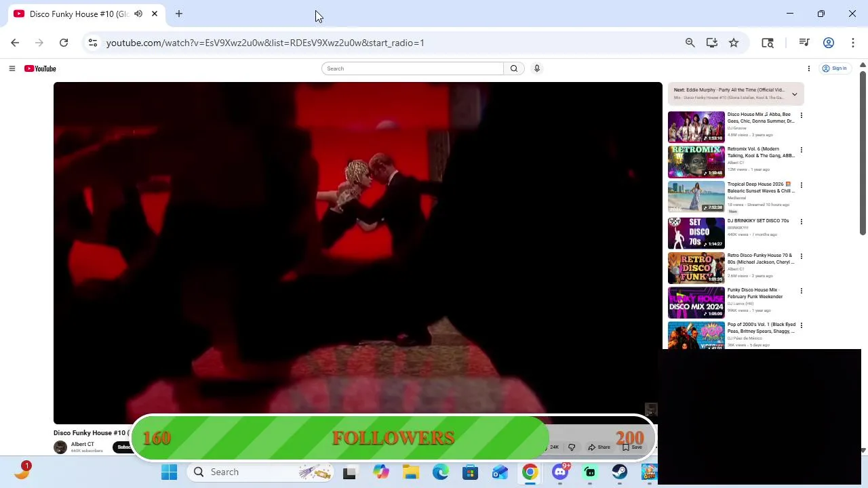Open options for Pop of 2000's Vol. 1

(x=801, y=325)
